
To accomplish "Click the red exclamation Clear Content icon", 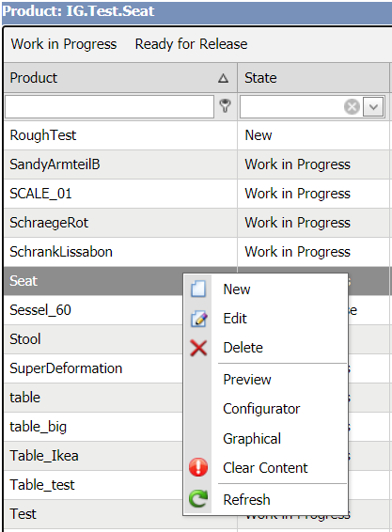I will pyautogui.click(x=198, y=467).
